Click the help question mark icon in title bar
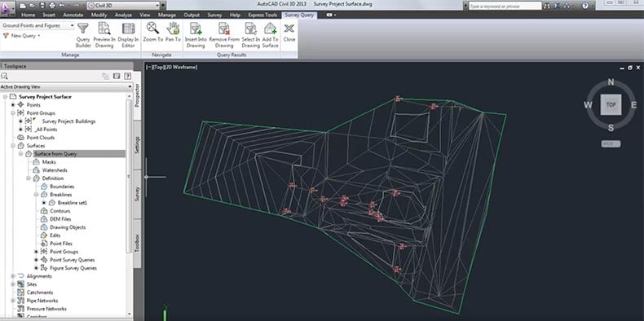This screenshot has height=321, width=644. (585, 6)
